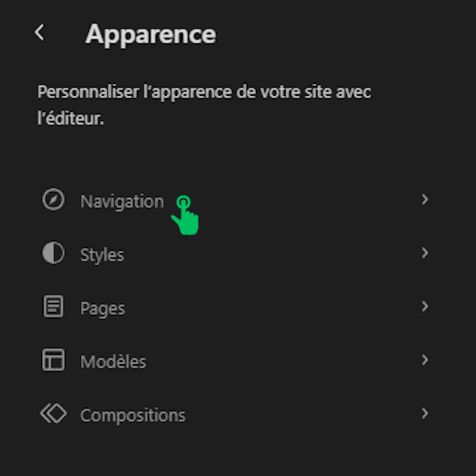The image size is (476, 476).
Task: Click the word "l'éditeur" in the description
Action: tap(69, 119)
